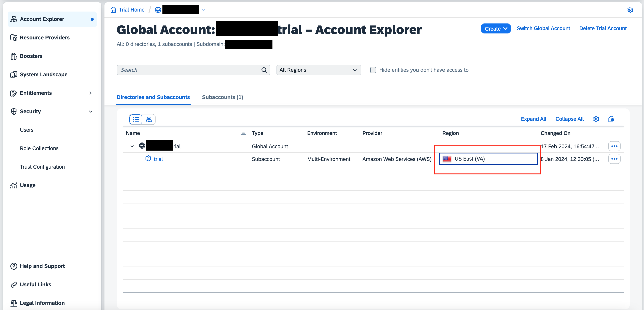Screen dimensions: 644x310
Task: Collapse the global account tree row
Action: tap(132, 146)
